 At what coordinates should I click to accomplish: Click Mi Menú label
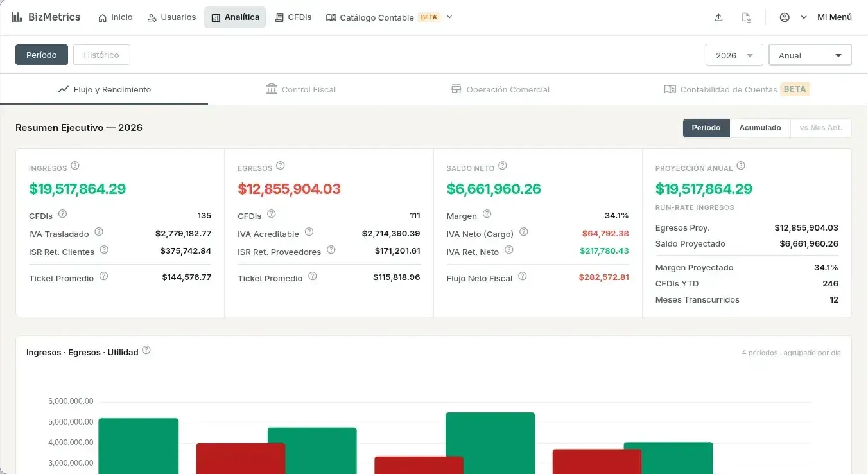(835, 17)
